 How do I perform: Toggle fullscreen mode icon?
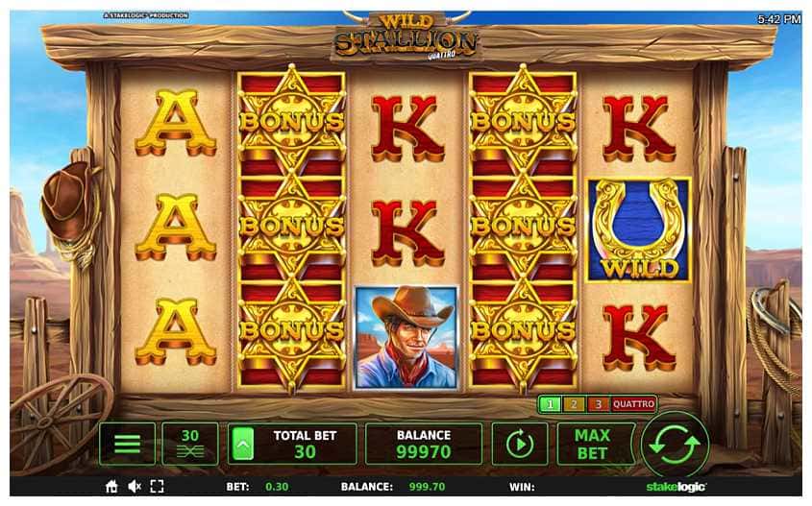pyautogui.click(x=157, y=487)
